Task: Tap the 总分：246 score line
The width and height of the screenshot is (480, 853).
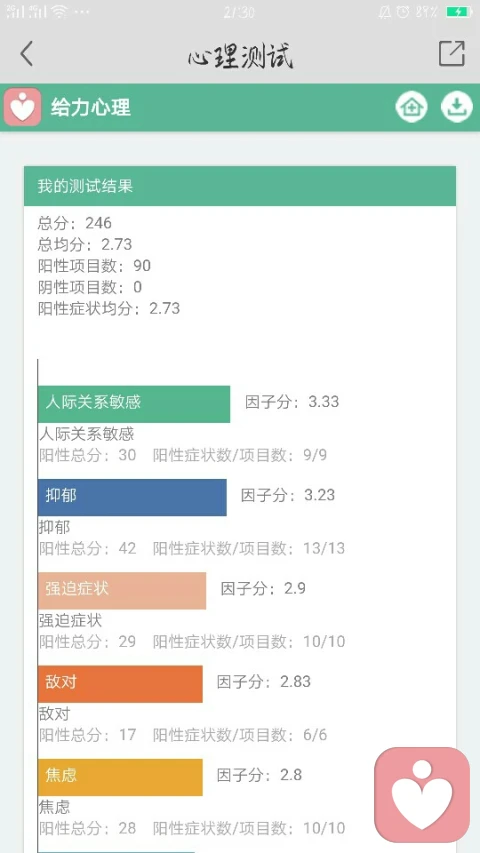Action: (75, 223)
